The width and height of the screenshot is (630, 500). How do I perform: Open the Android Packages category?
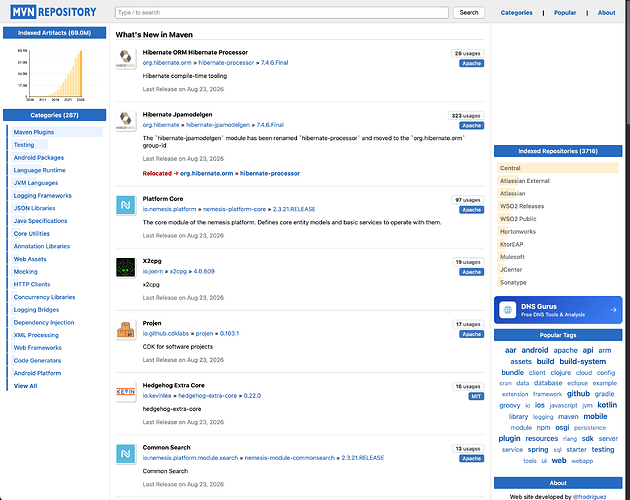[x=39, y=158]
